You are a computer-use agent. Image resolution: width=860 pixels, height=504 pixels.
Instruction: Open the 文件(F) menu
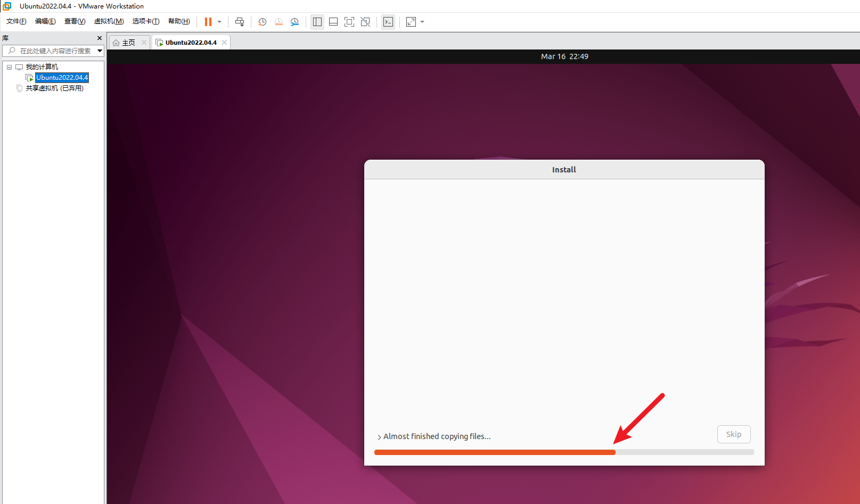(17, 21)
